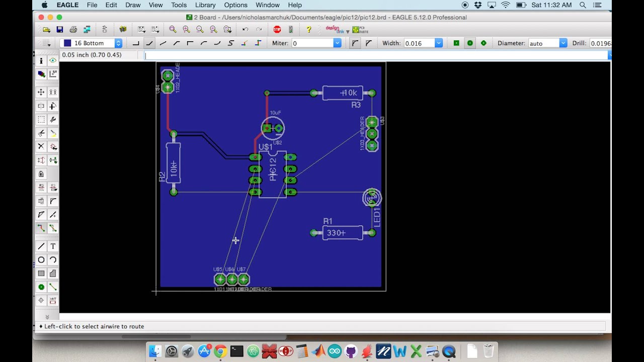Select the straight diagonal wire bend style

coord(163,43)
